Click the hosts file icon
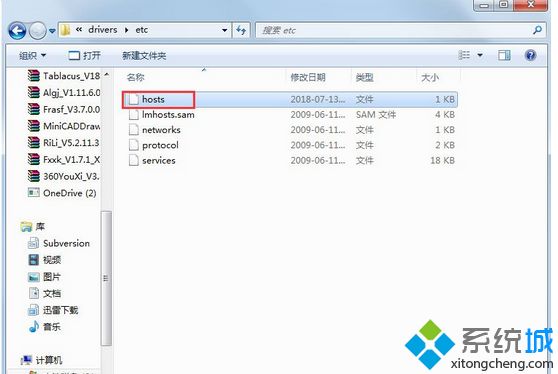The width and height of the screenshot is (558, 374). (x=133, y=99)
